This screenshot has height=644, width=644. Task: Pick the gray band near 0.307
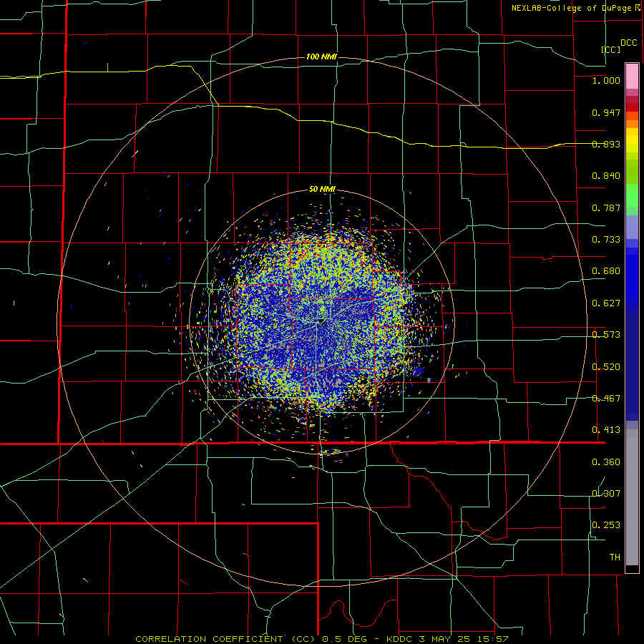point(632,497)
